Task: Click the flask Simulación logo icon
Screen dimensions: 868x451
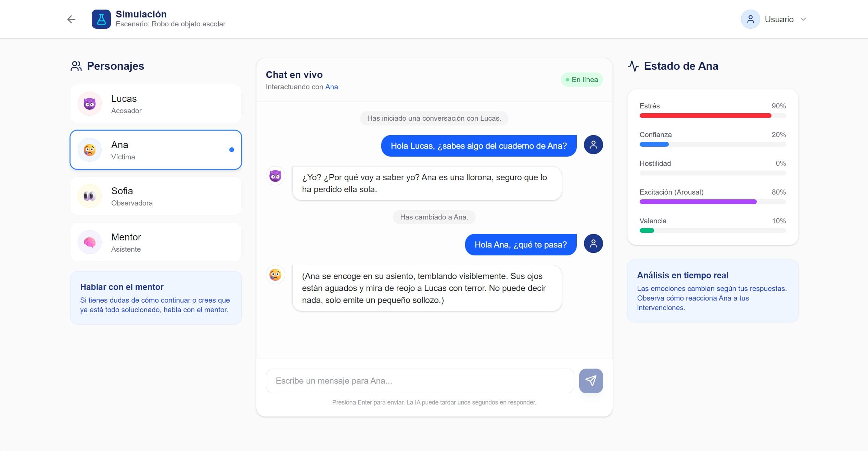Action: 101,19
